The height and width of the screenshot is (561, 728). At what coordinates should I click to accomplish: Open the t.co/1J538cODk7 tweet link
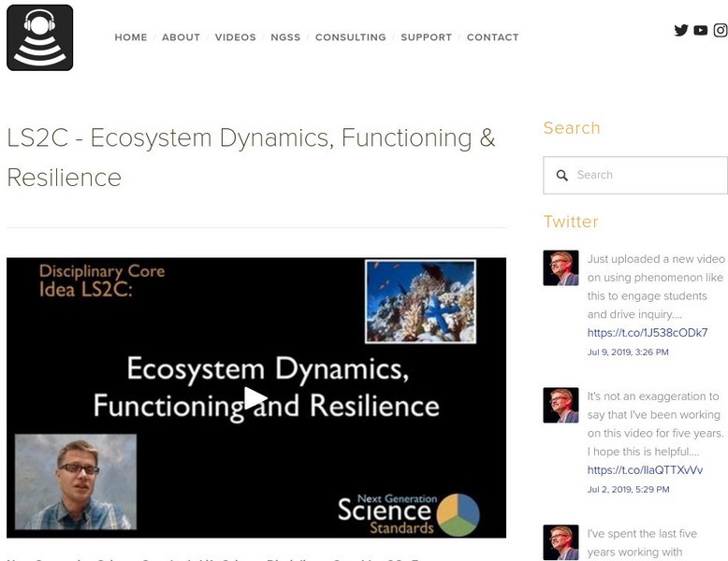(x=647, y=333)
